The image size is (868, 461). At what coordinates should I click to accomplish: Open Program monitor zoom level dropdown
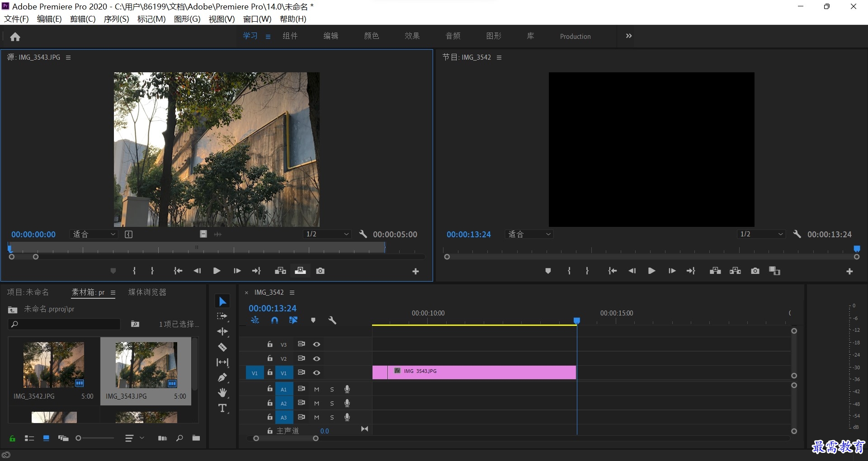[x=529, y=234]
